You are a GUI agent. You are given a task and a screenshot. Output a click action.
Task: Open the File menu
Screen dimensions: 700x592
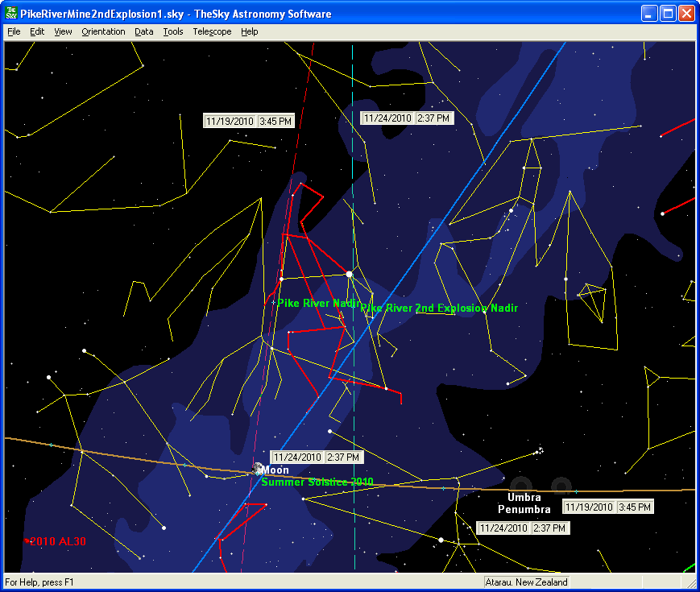14,31
